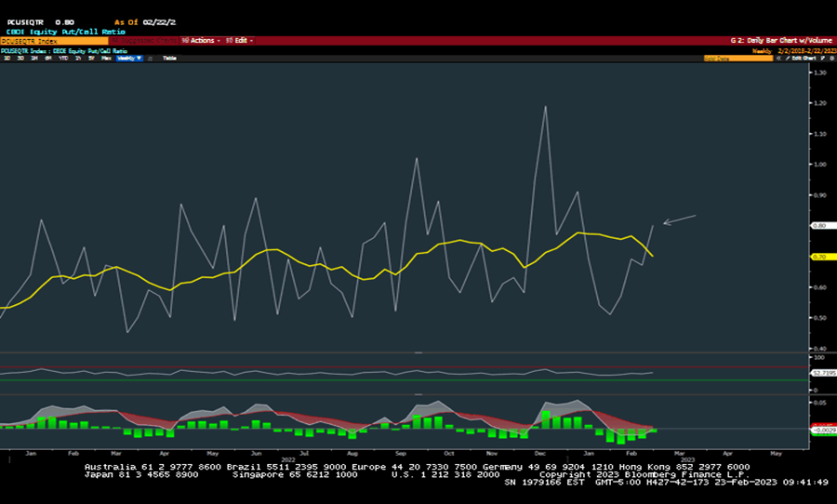Screen dimensions: 837x504
Task: Click the PCUSEQTR Index chart legend label
Action: coord(64,51)
